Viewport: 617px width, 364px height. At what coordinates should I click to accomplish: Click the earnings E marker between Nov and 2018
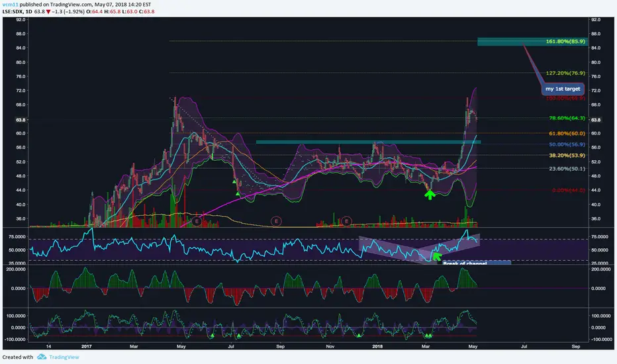tap(346, 221)
